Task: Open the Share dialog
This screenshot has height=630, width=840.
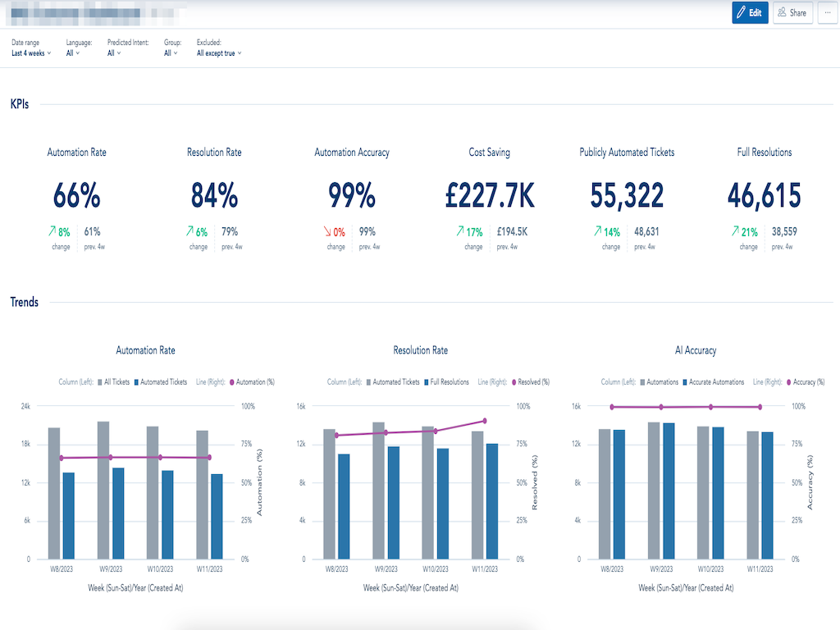Action: click(x=792, y=12)
